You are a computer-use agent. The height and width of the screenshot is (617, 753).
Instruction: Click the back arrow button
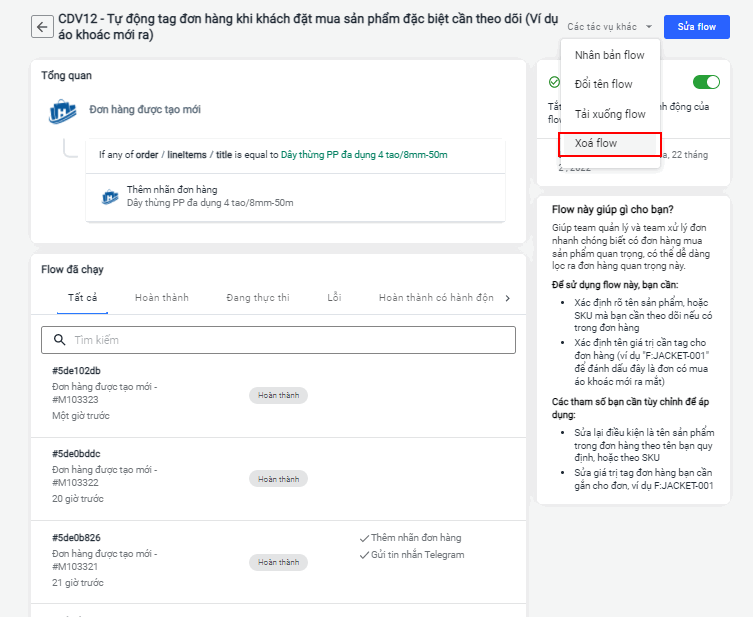pos(42,26)
